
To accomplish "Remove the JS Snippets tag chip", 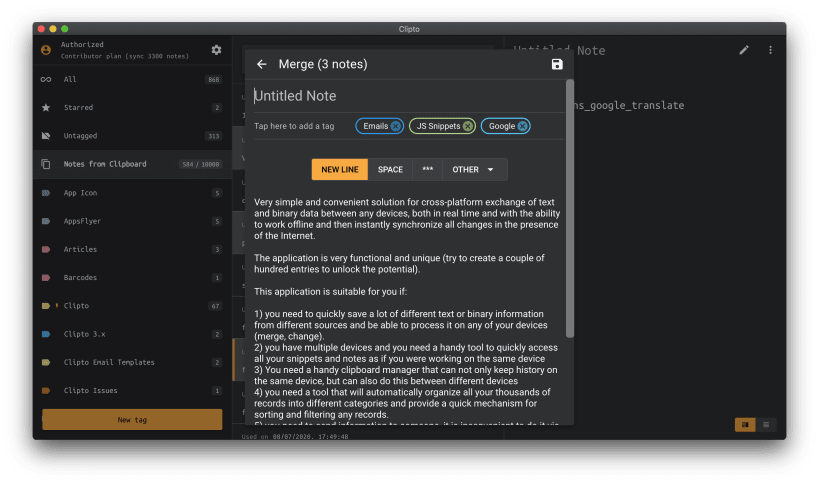I will [467, 126].
